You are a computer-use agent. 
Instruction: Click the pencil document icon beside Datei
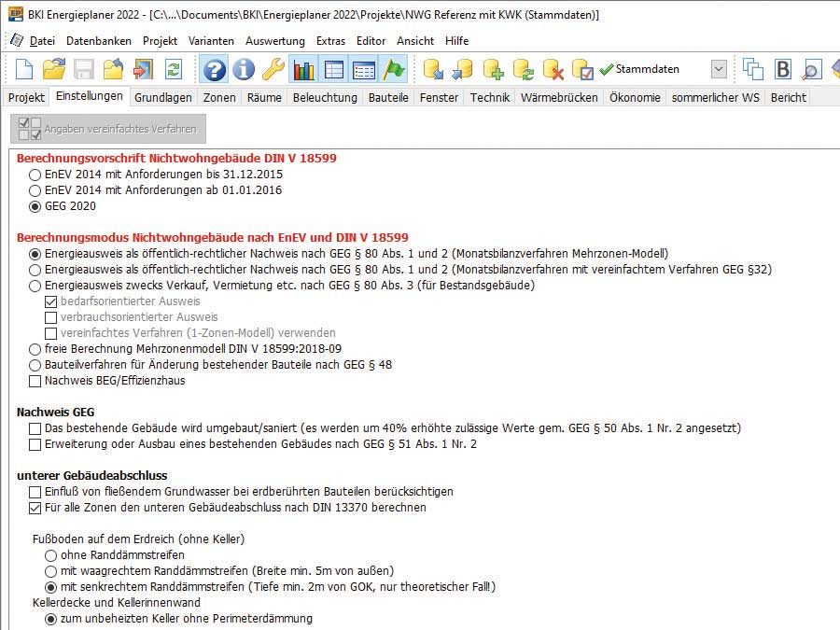17,40
